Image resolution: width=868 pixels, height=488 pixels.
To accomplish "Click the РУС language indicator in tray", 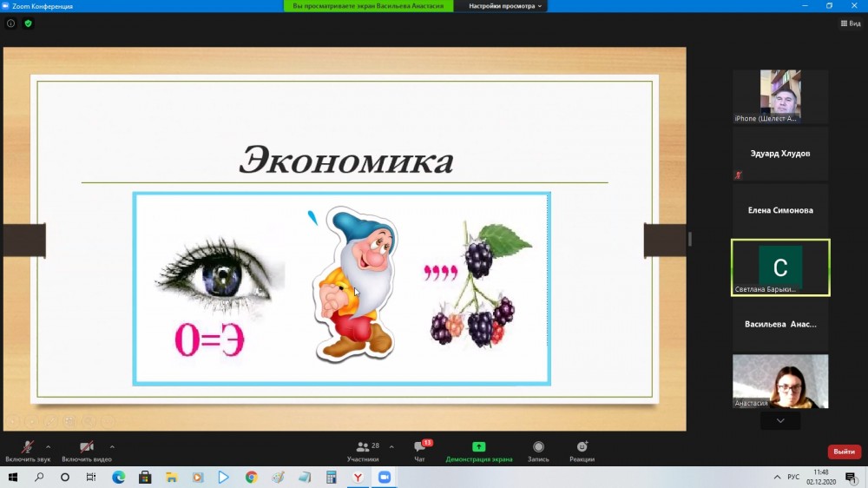I will coord(792,478).
